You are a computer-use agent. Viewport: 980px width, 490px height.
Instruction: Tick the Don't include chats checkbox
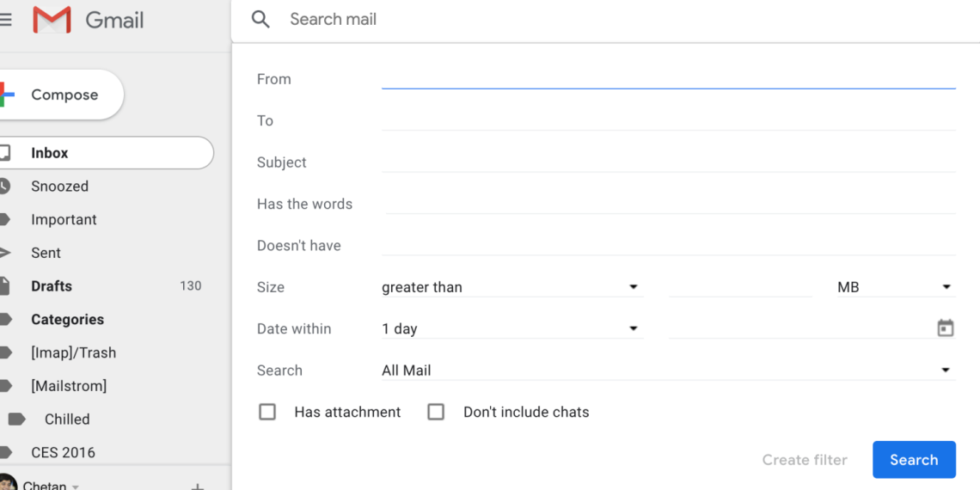point(436,412)
